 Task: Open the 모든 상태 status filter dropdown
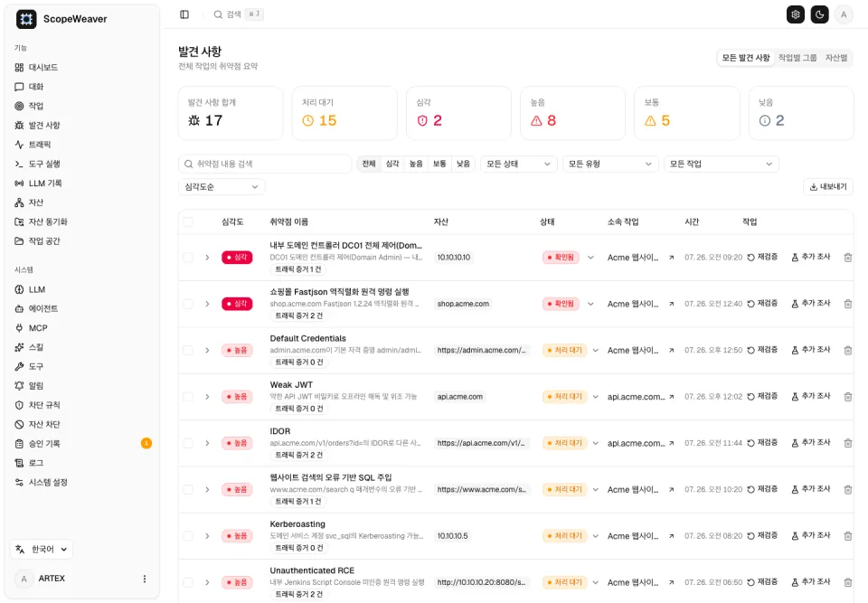(518, 164)
